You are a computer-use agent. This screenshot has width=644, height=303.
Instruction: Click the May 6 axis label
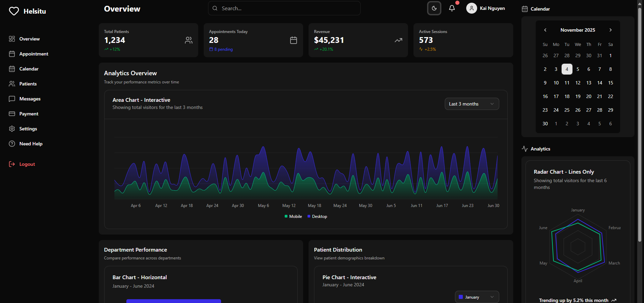coord(264,206)
